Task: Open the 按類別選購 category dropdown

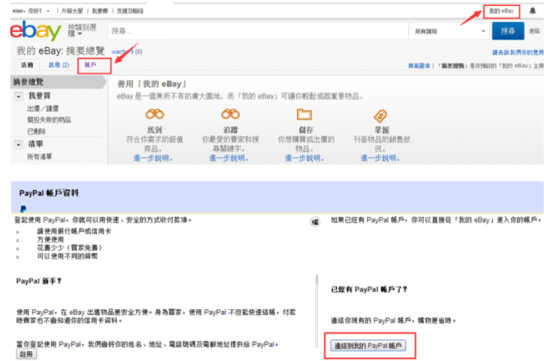Action: 82,30
